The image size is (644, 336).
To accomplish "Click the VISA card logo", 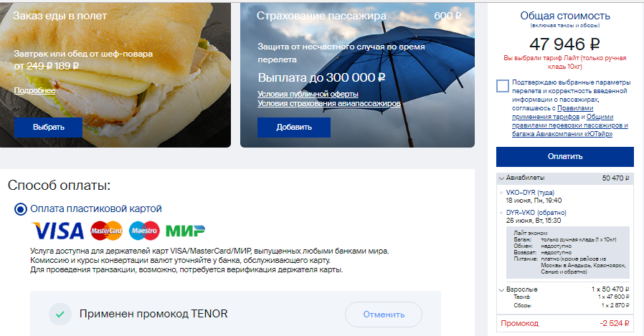I will pos(58,231).
